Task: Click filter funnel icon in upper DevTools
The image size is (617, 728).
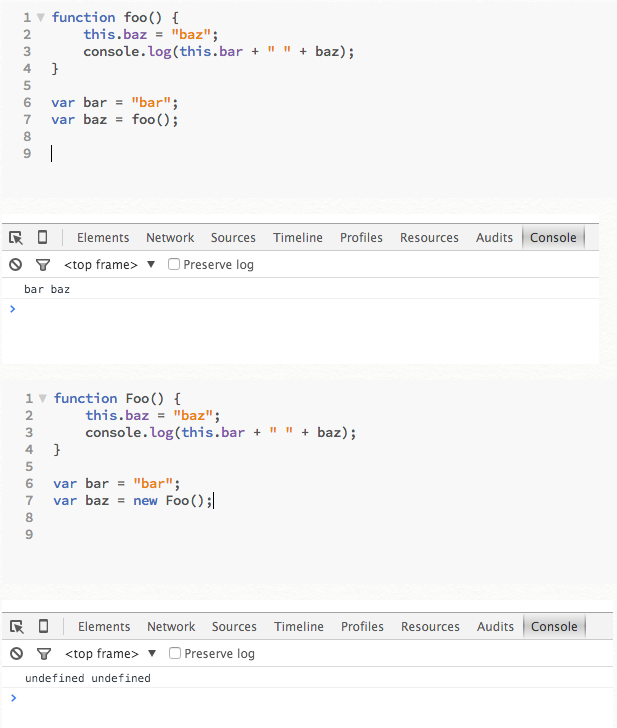Action: click(x=43, y=265)
